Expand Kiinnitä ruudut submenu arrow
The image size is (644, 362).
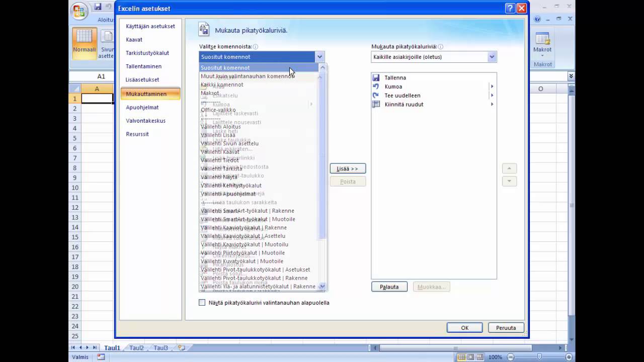492,105
